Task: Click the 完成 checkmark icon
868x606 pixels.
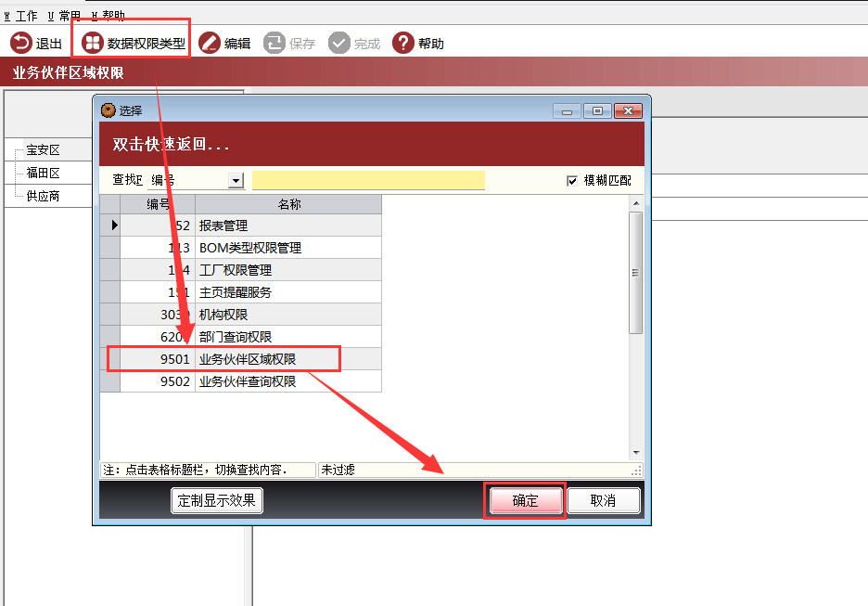Action: pyautogui.click(x=338, y=44)
